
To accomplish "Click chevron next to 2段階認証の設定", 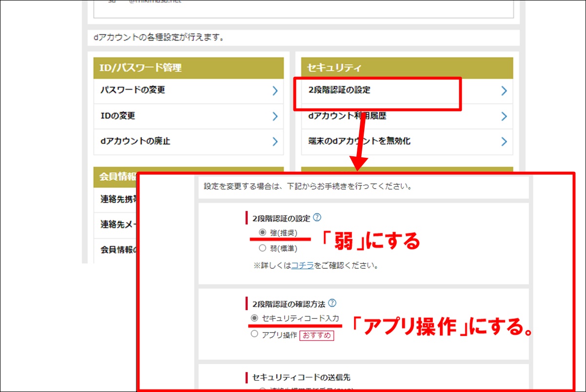I will click(504, 91).
